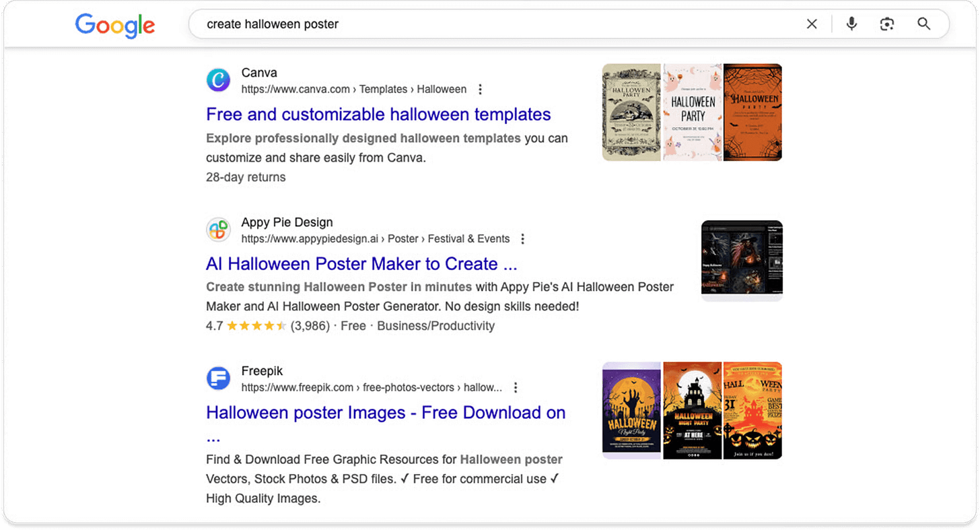Image resolution: width=980 pixels, height=530 pixels.
Task: Open Google Lens camera search
Action: tap(886, 24)
